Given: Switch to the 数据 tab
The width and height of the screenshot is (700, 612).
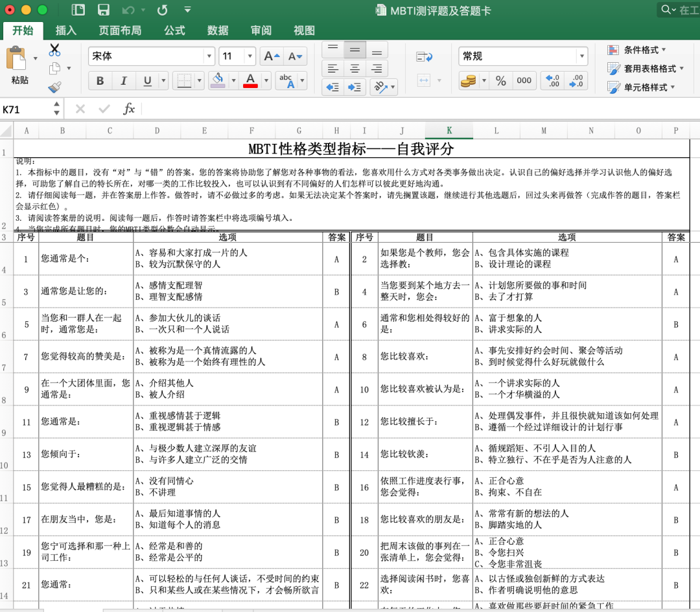Looking at the screenshot, I should pyautogui.click(x=218, y=30).
